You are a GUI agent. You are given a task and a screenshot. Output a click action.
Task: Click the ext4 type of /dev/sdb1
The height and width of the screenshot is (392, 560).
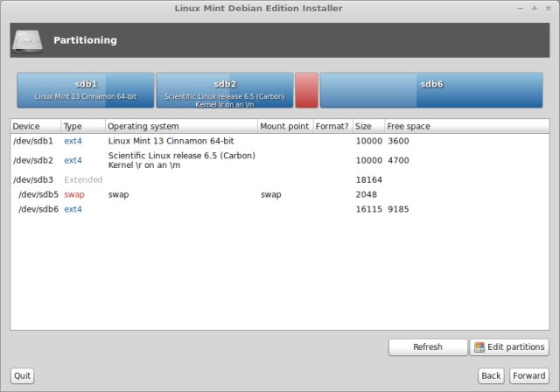73,141
